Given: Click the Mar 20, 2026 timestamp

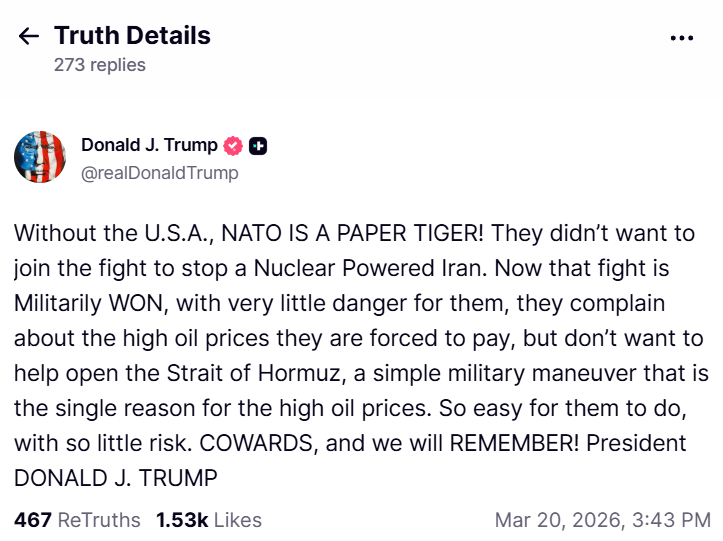Looking at the screenshot, I should coord(602,520).
